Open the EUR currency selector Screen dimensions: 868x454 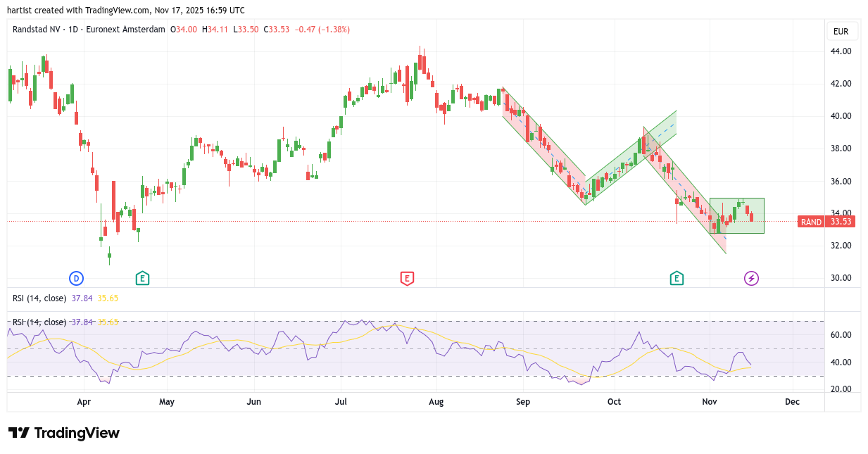(841, 32)
